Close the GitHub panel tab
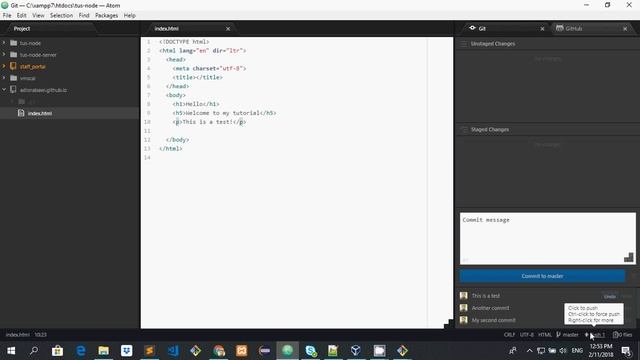 (625, 29)
